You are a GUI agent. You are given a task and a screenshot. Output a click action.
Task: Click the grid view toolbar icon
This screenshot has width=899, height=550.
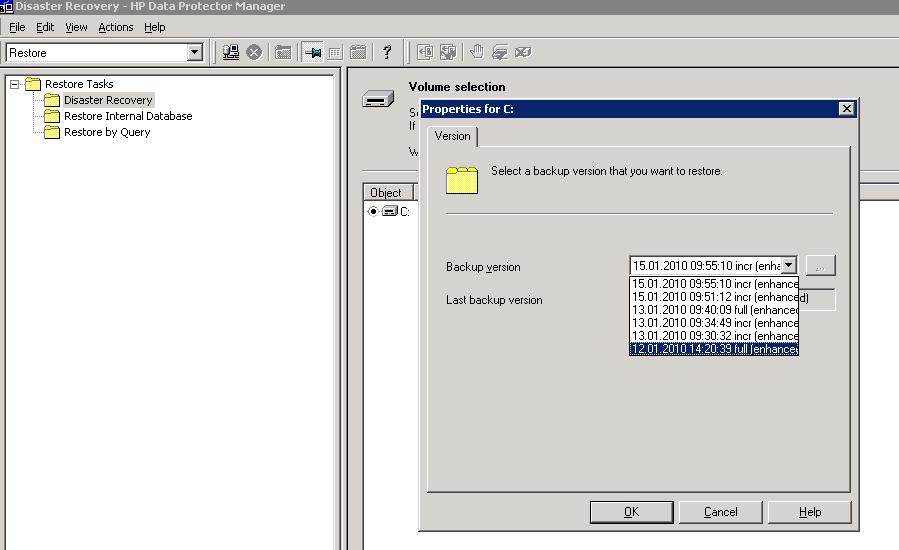tap(335, 53)
